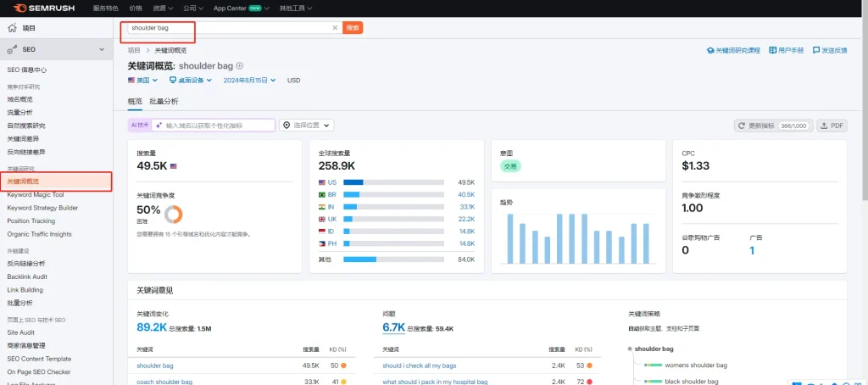868x385 pixels.
Task: Open Link Building in sidebar
Action: coord(25,290)
